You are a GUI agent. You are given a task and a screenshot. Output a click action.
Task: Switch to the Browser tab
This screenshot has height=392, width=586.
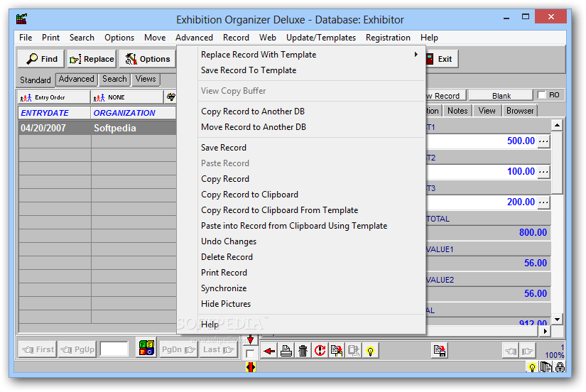[520, 111]
